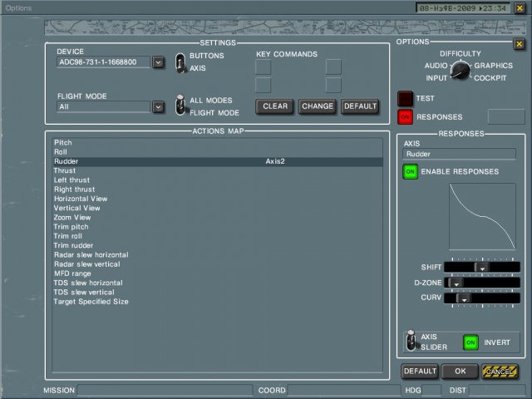Toggle ENABLE RESPONSES green ON button
The height and width of the screenshot is (399, 532).
[410, 172]
